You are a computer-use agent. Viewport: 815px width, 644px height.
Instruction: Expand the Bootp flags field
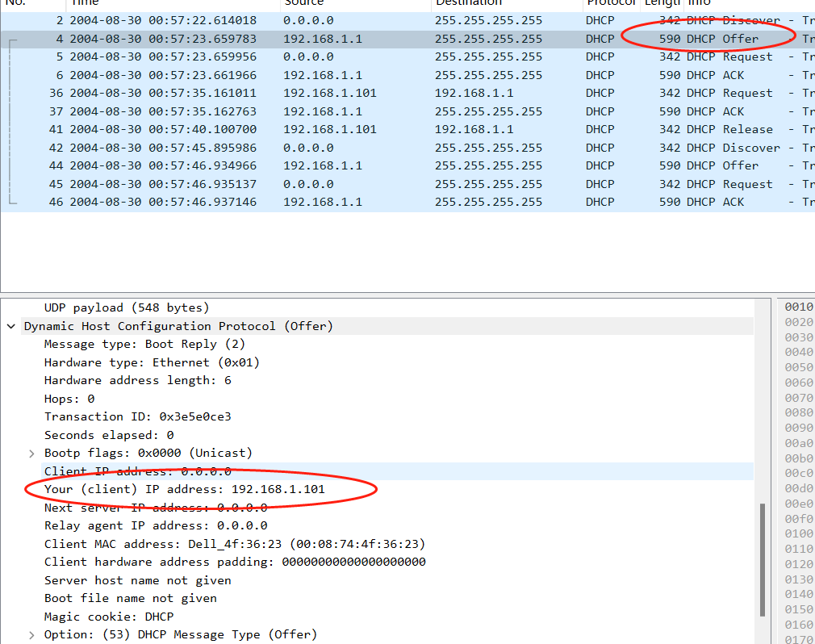[31, 453]
